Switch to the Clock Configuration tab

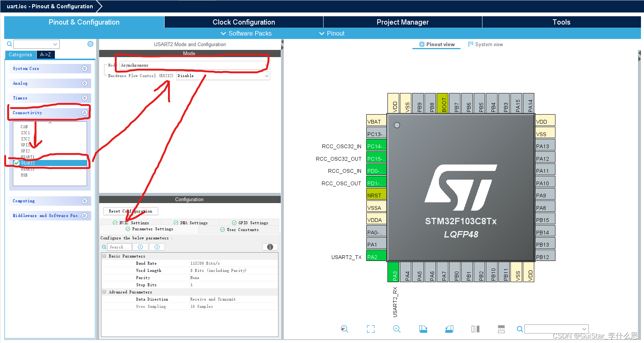tap(244, 22)
